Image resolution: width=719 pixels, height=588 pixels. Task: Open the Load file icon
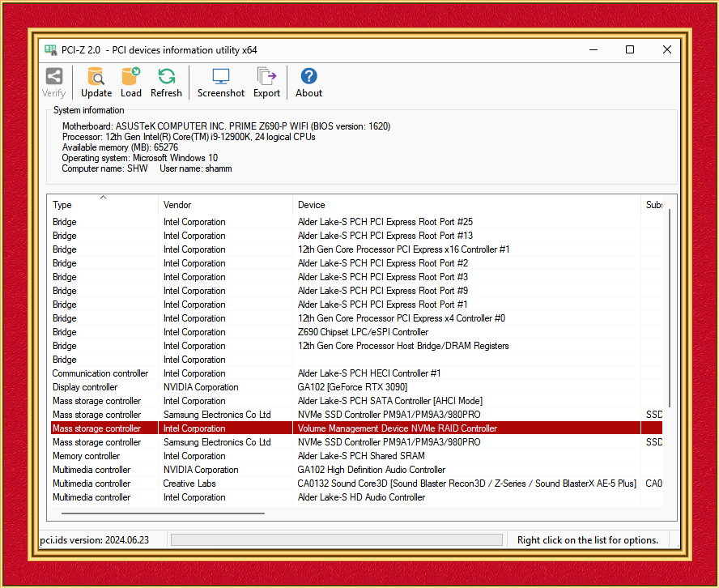pos(130,76)
